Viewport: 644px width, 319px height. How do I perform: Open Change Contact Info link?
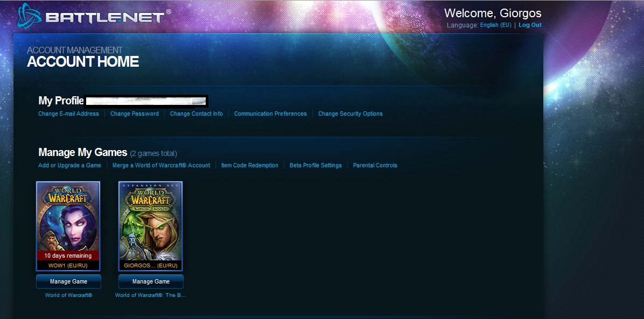[197, 114]
